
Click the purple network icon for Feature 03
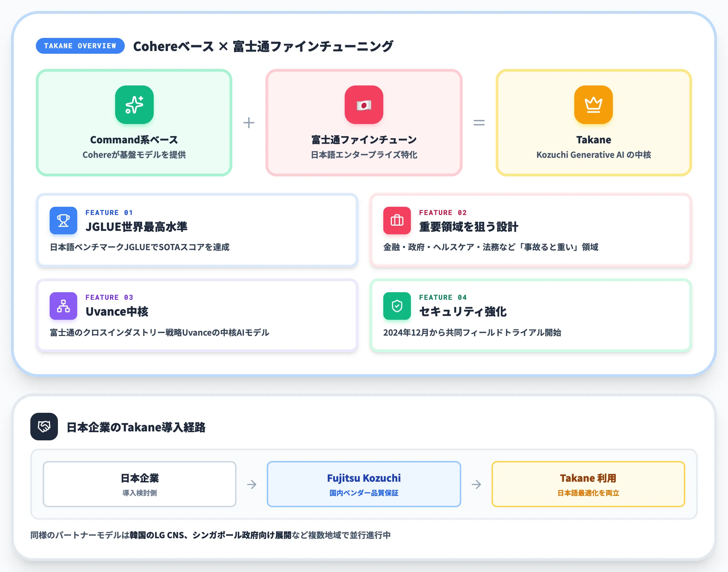(x=63, y=306)
